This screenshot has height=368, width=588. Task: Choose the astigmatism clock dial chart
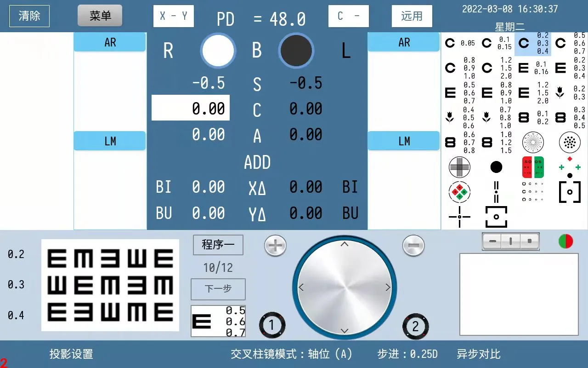tap(533, 142)
